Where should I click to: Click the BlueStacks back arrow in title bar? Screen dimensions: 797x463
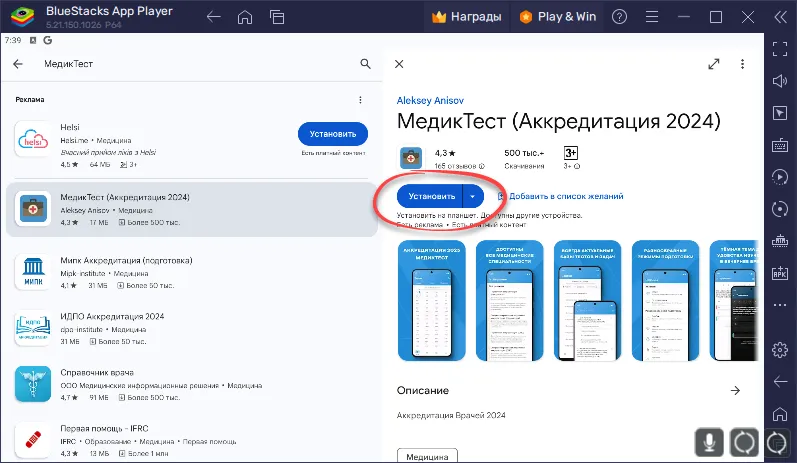[x=213, y=17]
